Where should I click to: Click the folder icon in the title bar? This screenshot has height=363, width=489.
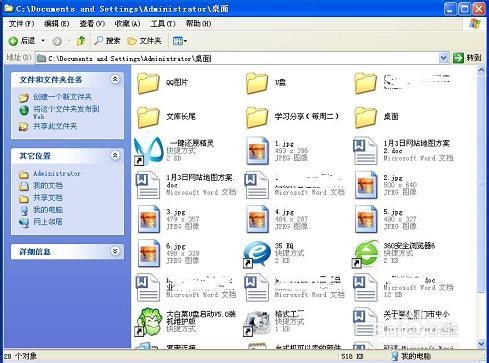[x=8, y=8]
